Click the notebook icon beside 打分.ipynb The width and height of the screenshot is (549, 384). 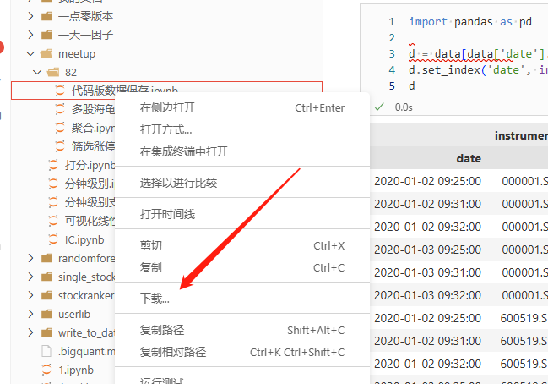pyautogui.click(x=53, y=165)
